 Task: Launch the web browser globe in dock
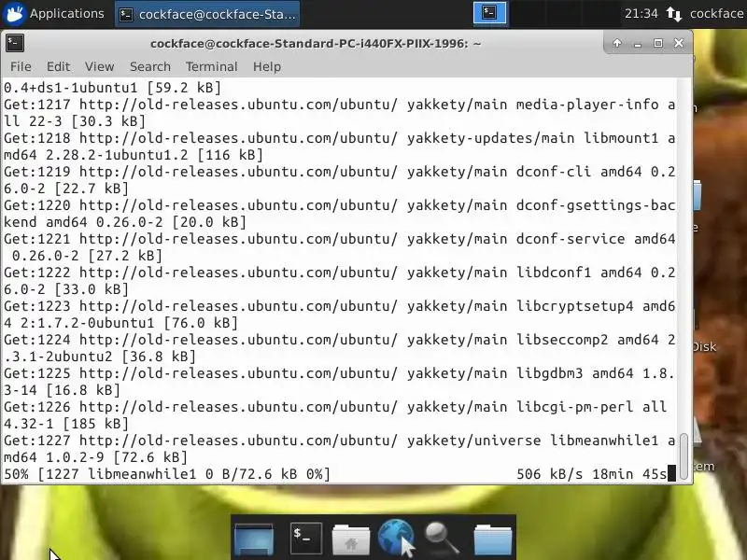click(396, 538)
